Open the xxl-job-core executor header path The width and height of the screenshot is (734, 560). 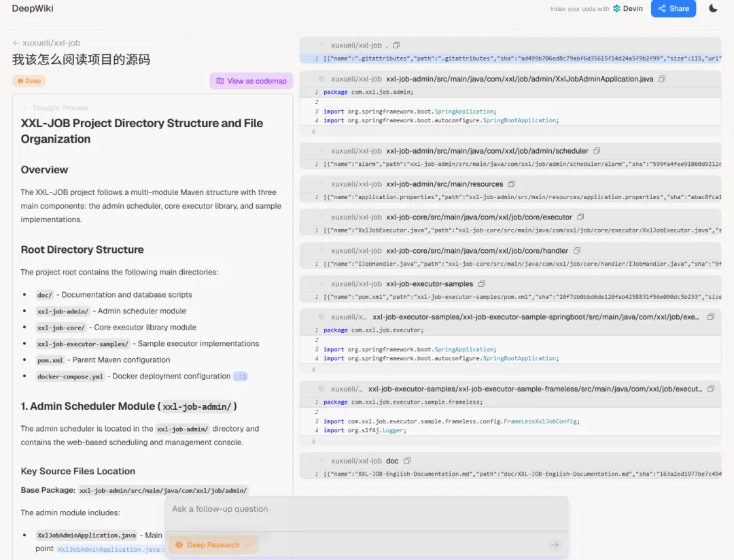tap(479, 217)
